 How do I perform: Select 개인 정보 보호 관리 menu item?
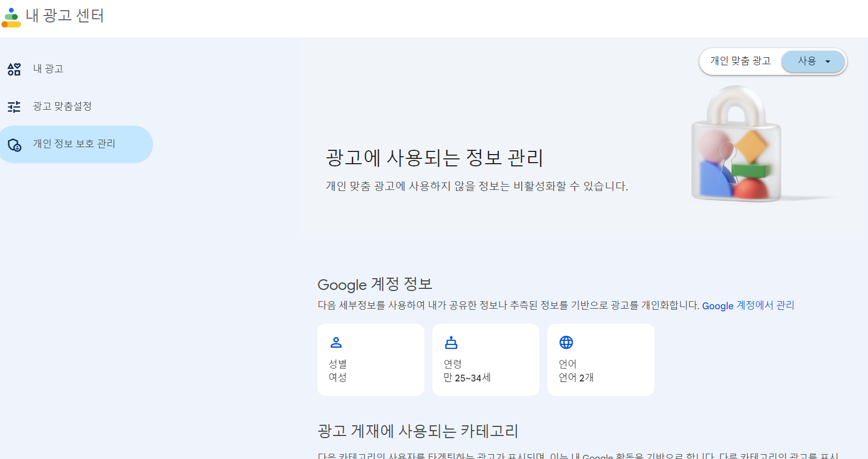tap(77, 144)
